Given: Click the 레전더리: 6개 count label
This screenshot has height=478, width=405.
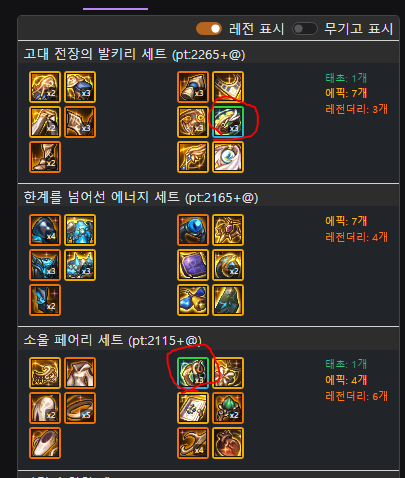Looking at the screenshot, I should pyautogui.click(x=356, y=396).
